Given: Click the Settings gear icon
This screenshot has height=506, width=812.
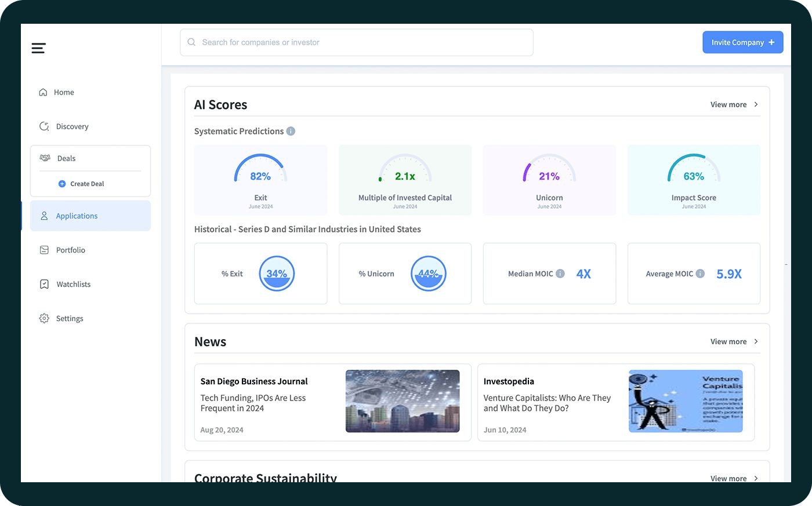Looking at the screenshot, I should pyautogui.click(x=44, y=318).
